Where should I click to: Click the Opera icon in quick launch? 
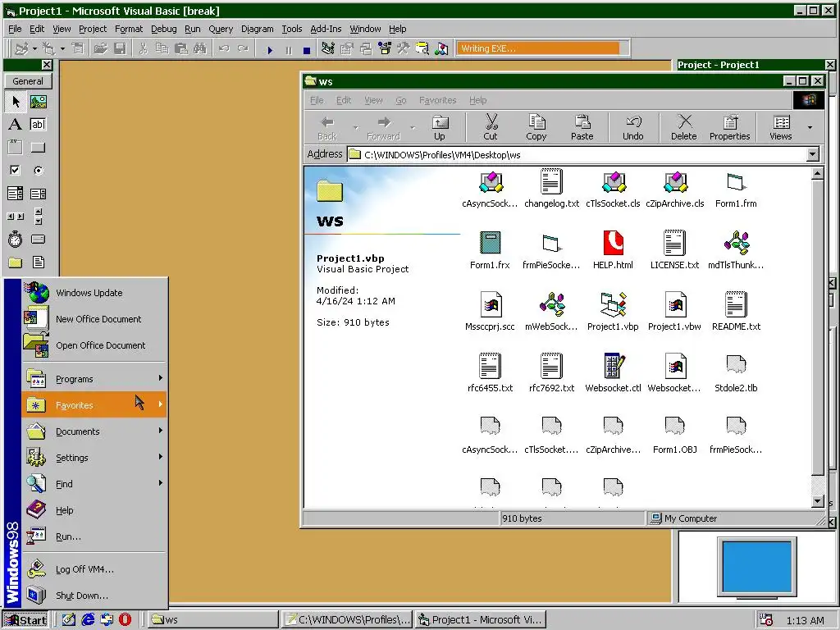point(125,620)
